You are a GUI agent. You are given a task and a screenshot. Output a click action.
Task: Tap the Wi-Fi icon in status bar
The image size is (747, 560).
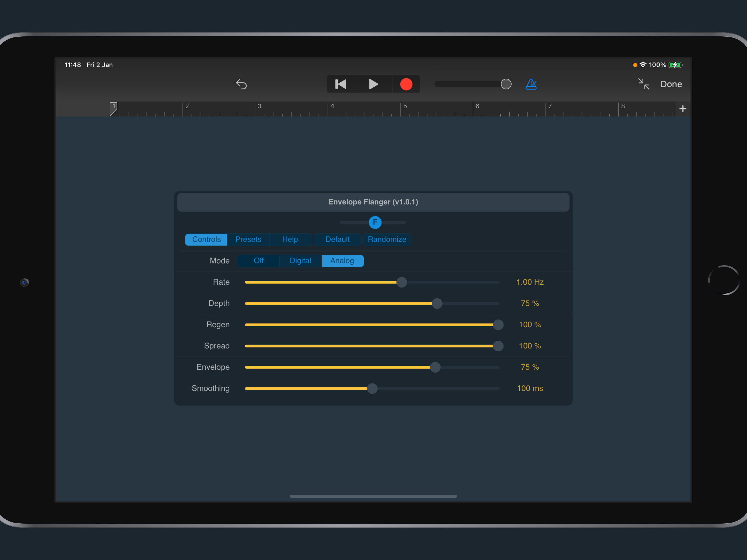(x=643, y=65)
